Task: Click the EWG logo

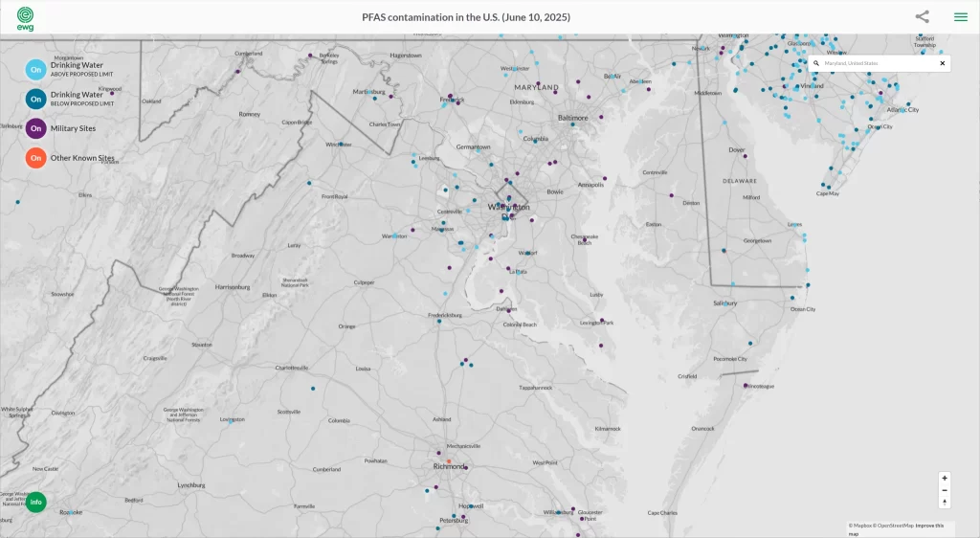Action: tap(25, 17)
